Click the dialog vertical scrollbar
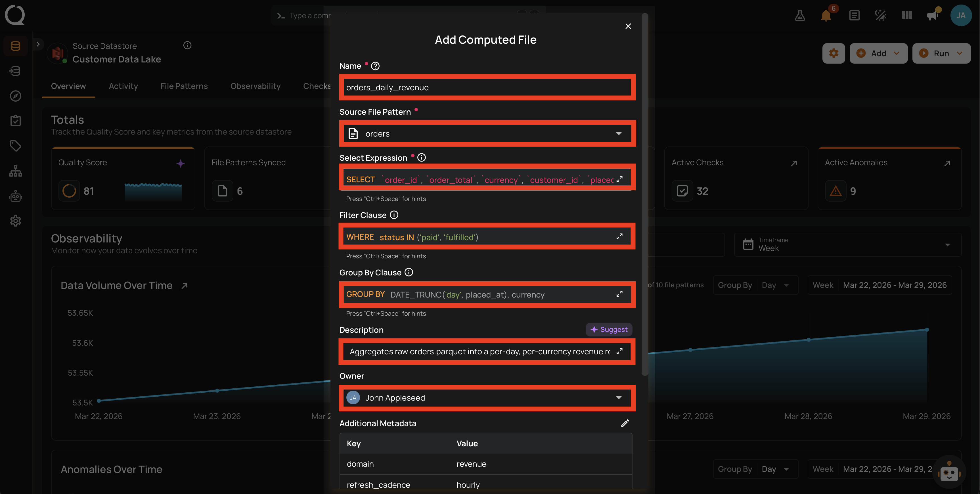 [x=644, y=194]
